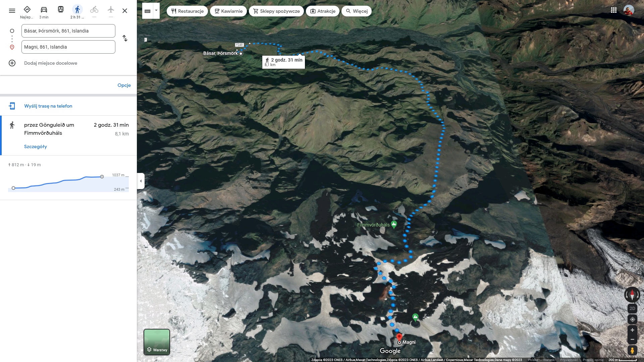Screen dimensions: 644x362
Task: Swap start and destination points
Action: [125, 38]
